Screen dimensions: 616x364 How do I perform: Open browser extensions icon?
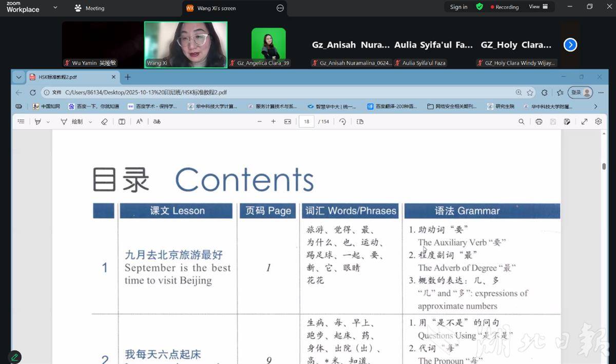coord(544,92)
